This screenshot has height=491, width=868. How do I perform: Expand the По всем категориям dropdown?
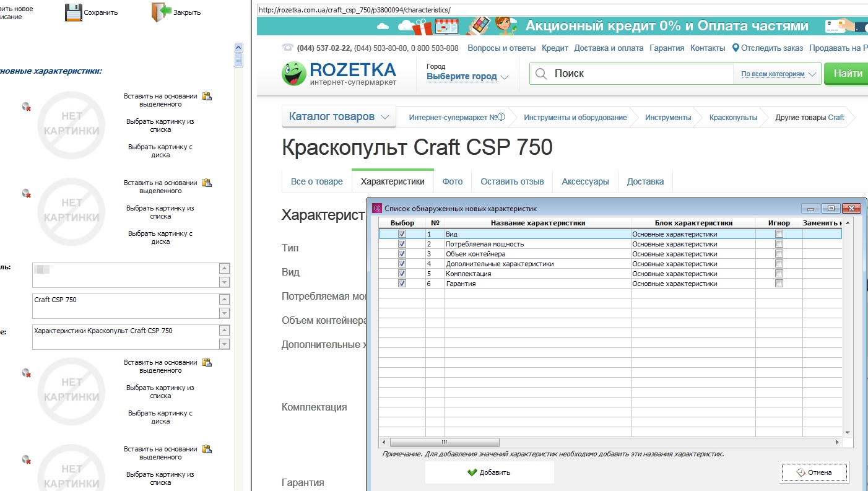(x=779, y=74)
